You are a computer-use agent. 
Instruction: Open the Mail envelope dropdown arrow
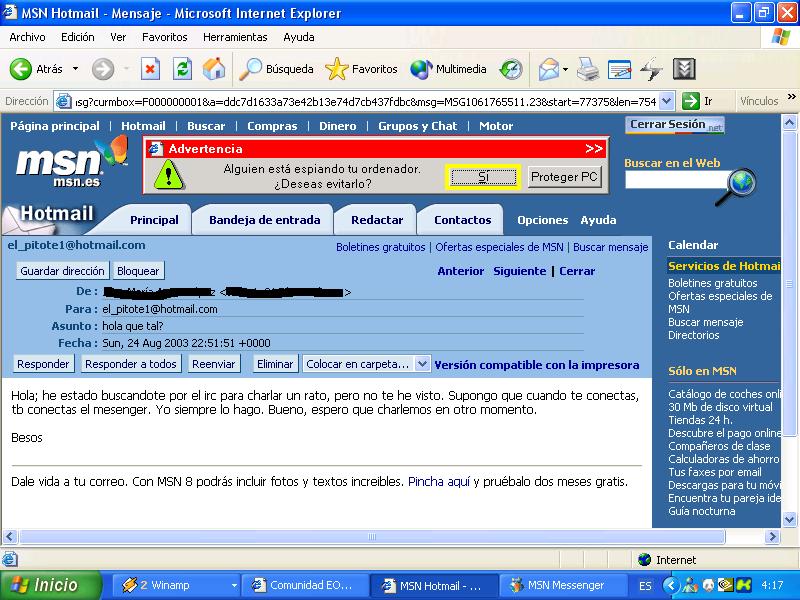pos(565,70)
